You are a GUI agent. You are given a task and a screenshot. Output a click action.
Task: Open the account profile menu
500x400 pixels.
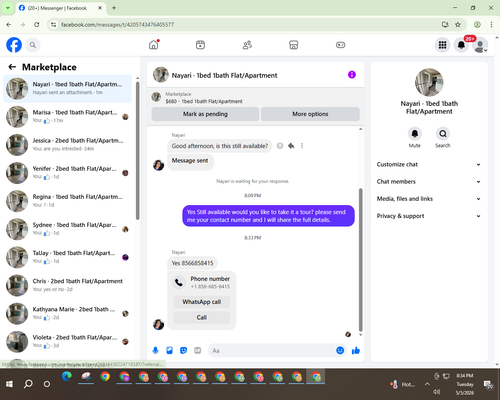tap(480, 45)
